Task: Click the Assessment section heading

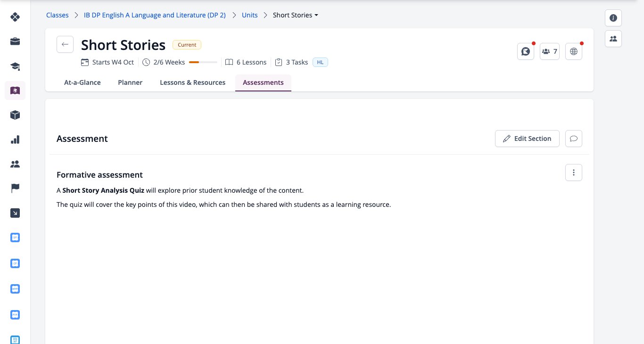Action: point(82,139)
